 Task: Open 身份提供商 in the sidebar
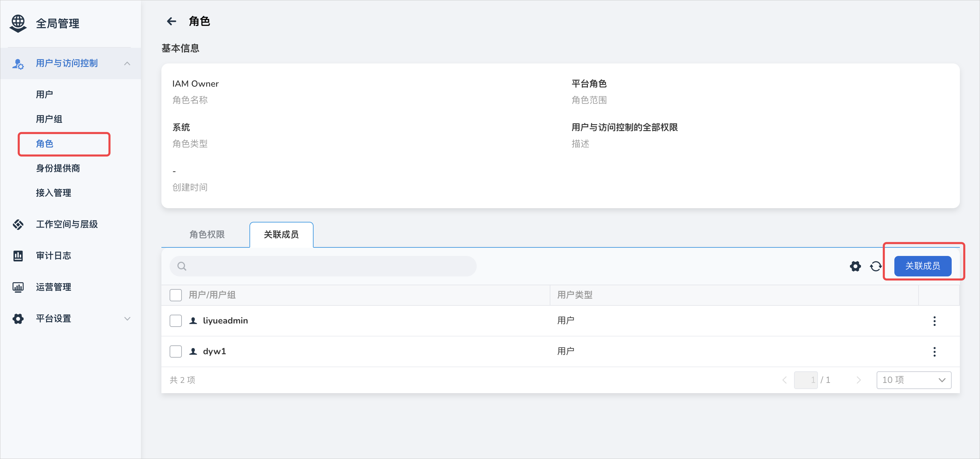click(x=58, y=168)
